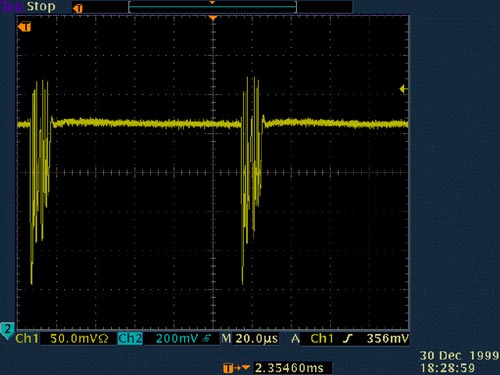Select the A trigger label
Screen dimensions: 500x375
point(295,339)
